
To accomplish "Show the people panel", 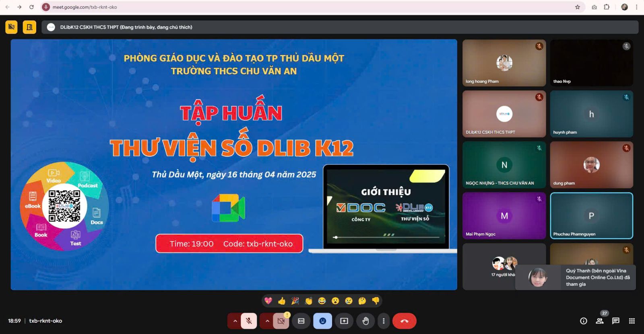I will point(600,321).
